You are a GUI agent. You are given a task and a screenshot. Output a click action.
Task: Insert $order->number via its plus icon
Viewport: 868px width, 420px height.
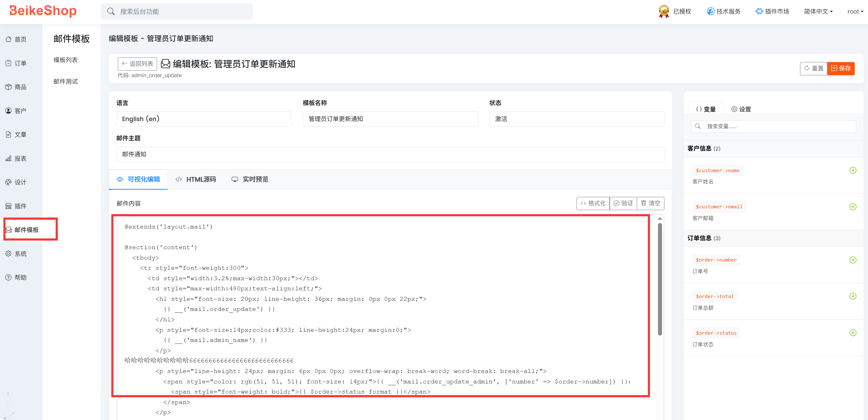click(x=853, y=260)
